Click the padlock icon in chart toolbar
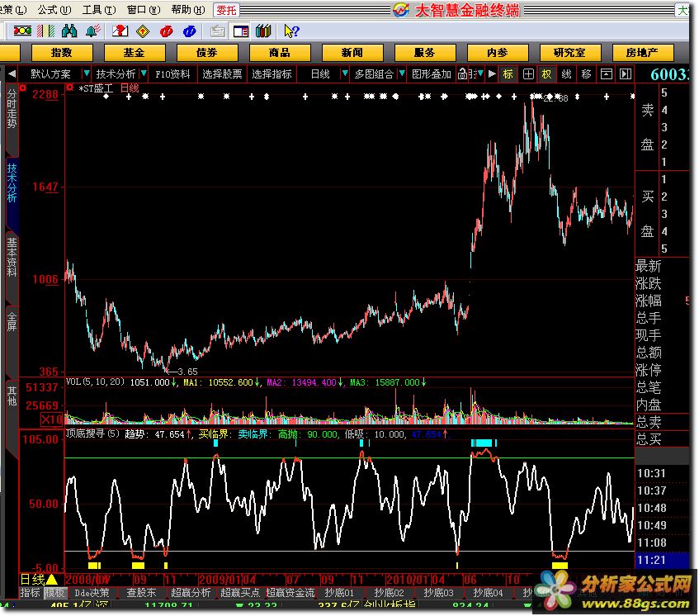The height and width of the screenshot is (616, 699). 463,74
